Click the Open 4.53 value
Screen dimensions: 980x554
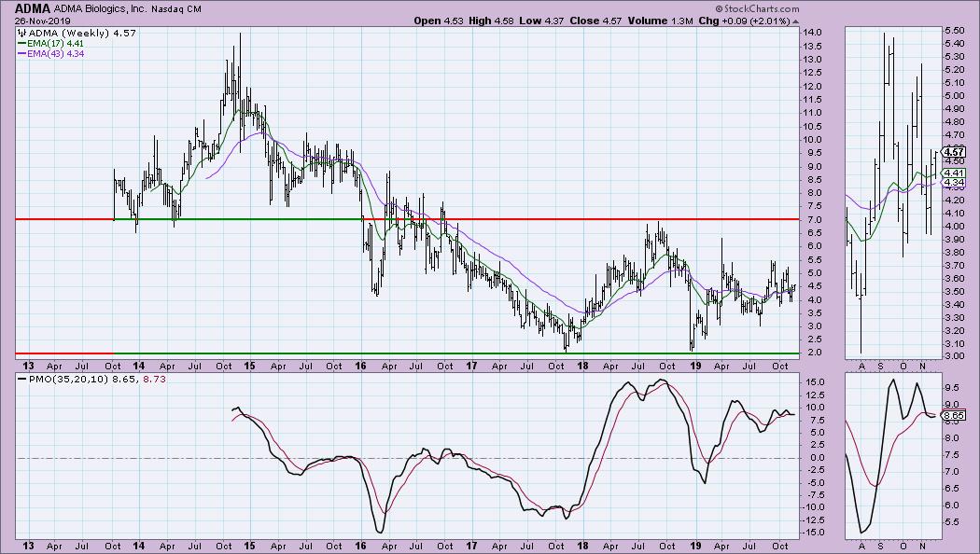[x=440, y=21]
